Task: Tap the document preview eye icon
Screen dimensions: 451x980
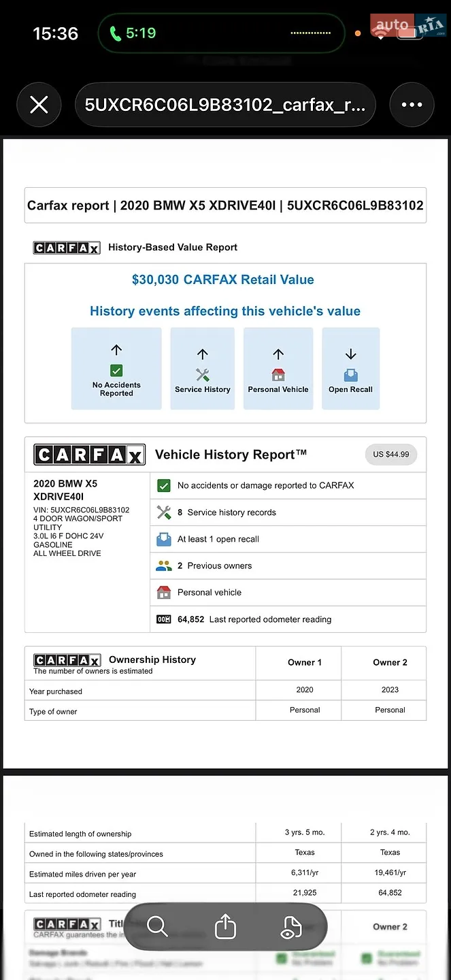Action: click(290, 926)
